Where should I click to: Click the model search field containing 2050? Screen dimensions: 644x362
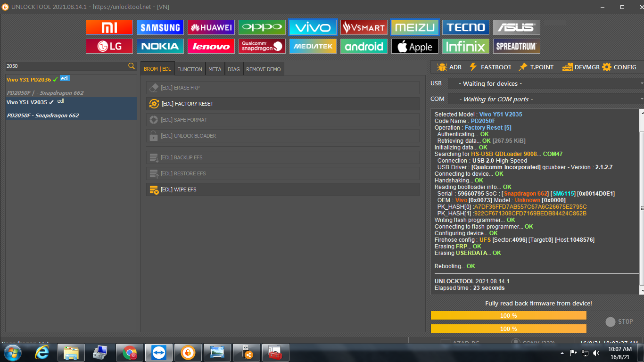(66, 66)
